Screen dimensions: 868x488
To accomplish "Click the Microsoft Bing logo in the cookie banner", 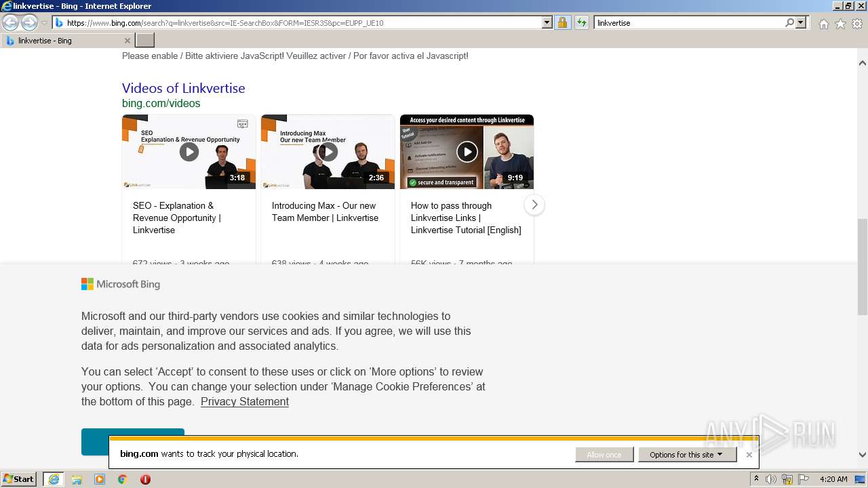I will 121,284.
